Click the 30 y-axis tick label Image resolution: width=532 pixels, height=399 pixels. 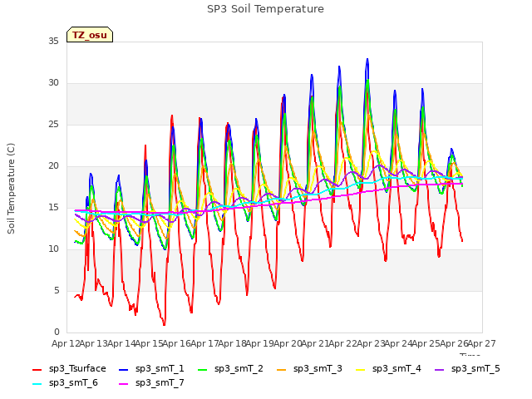[x=53, y=83]
